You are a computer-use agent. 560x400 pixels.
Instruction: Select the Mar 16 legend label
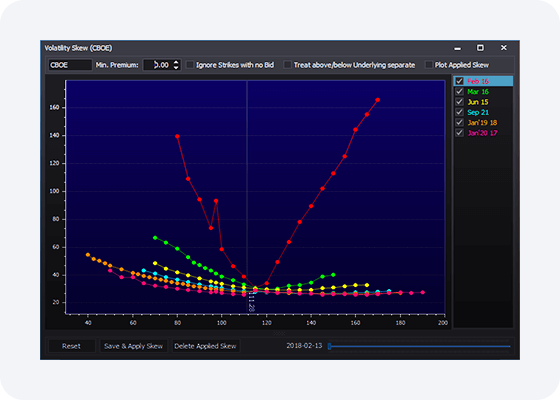pyautogui.click(x=478, y=91)
